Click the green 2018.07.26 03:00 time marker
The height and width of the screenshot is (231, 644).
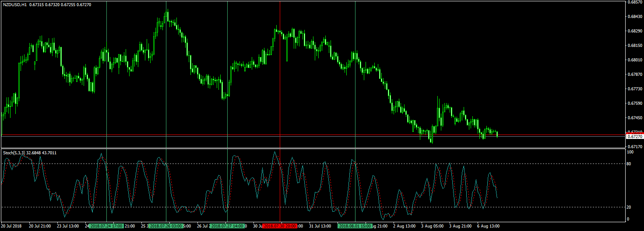tap(166, 226)
